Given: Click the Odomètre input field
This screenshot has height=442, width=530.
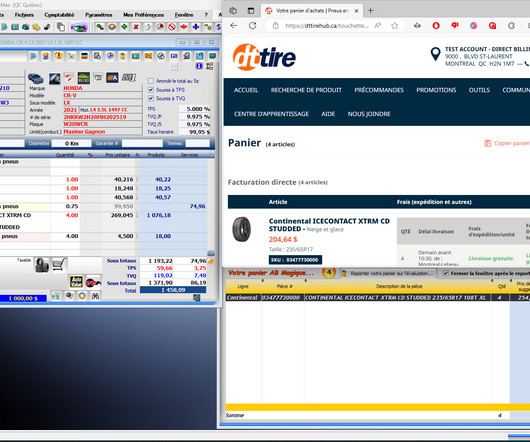Looking at the screenshot, I should click(x=71, y=144).
